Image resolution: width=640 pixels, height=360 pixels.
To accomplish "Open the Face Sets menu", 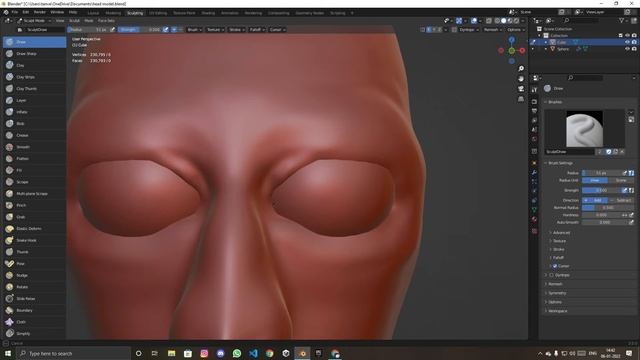I will 106,20.
